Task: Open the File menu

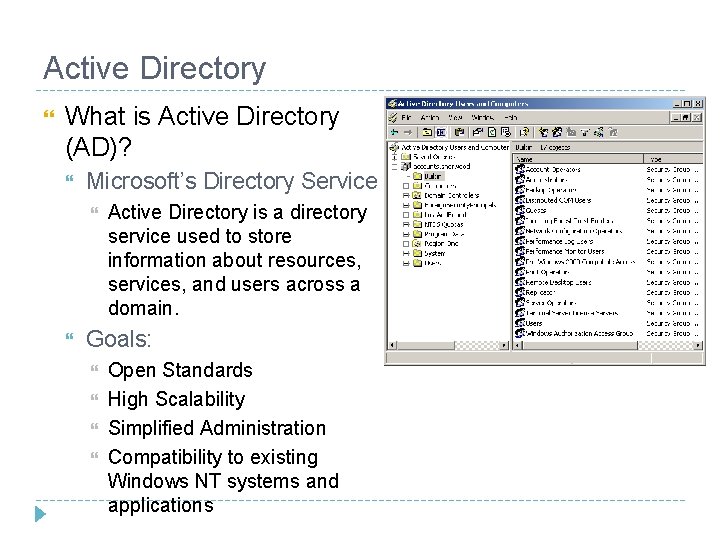Action: (406, 118)
